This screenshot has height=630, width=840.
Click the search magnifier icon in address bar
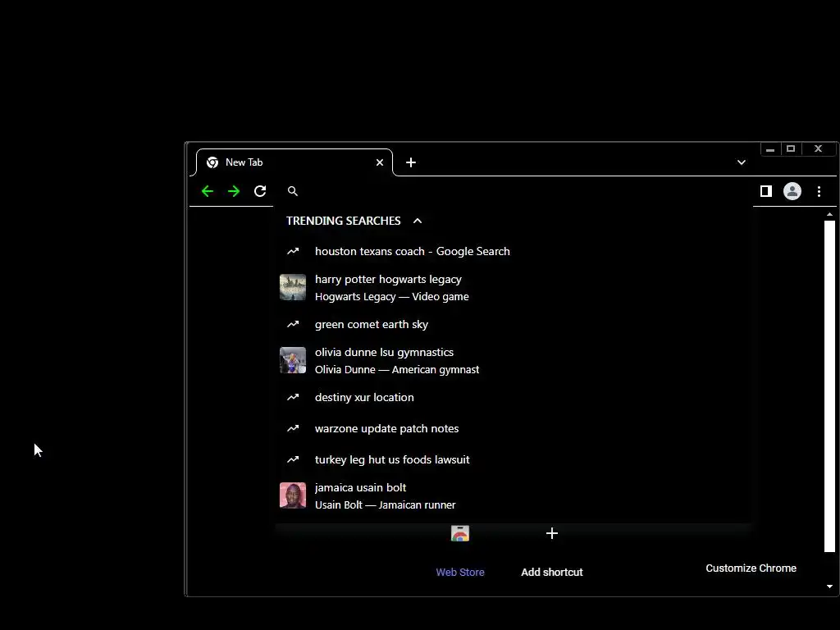(x=293, y=191)
